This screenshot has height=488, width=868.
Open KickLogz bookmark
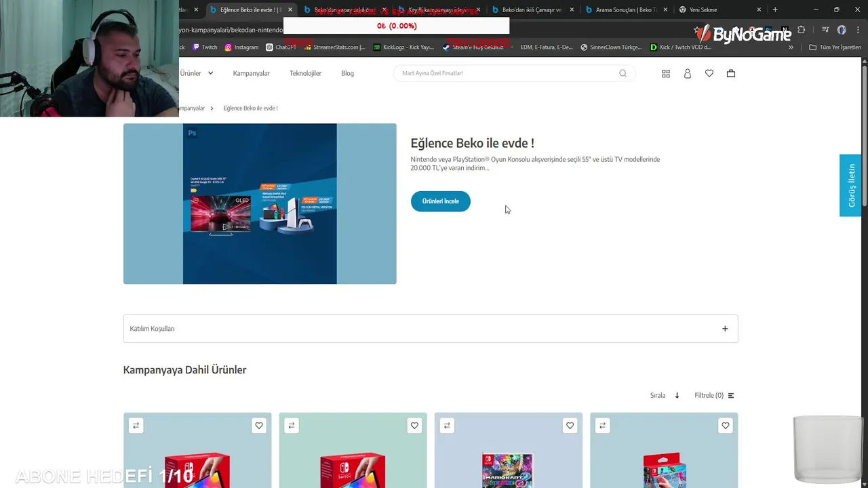pos(403,47)
